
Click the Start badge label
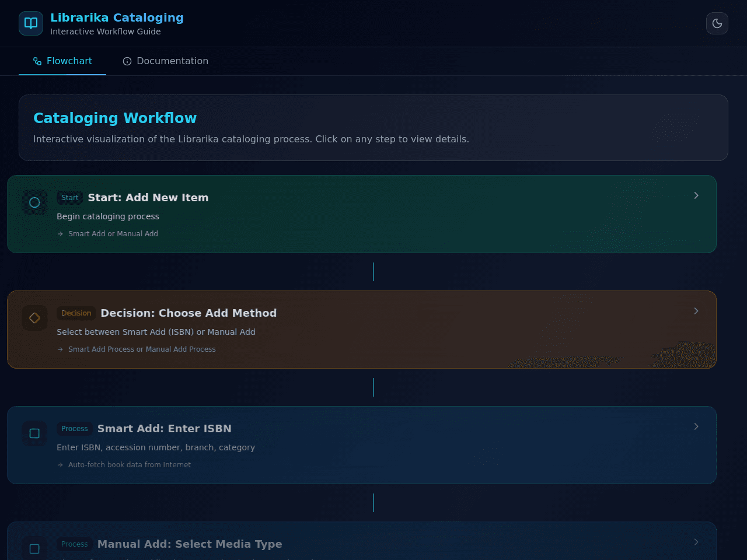pos(69,198)
